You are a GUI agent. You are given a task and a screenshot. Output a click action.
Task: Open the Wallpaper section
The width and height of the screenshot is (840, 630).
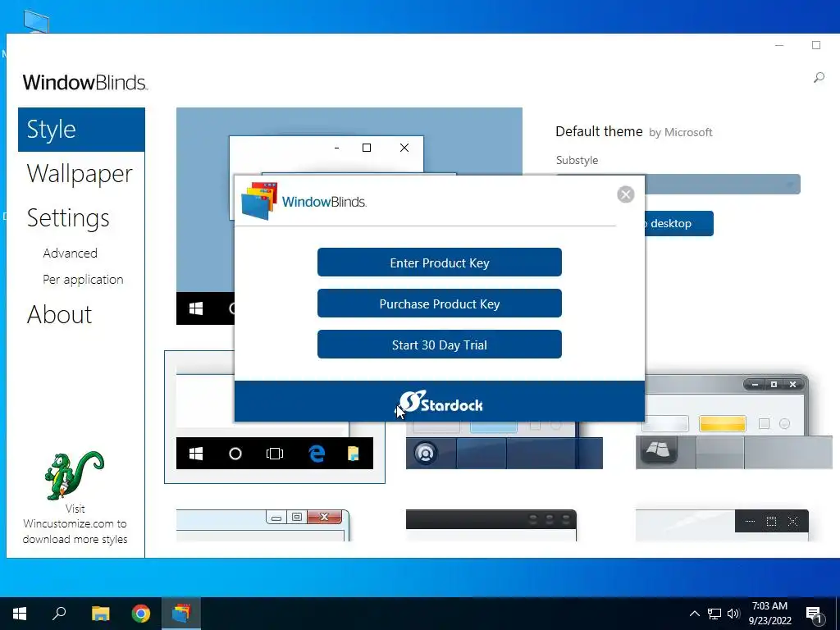coord(80,174)
